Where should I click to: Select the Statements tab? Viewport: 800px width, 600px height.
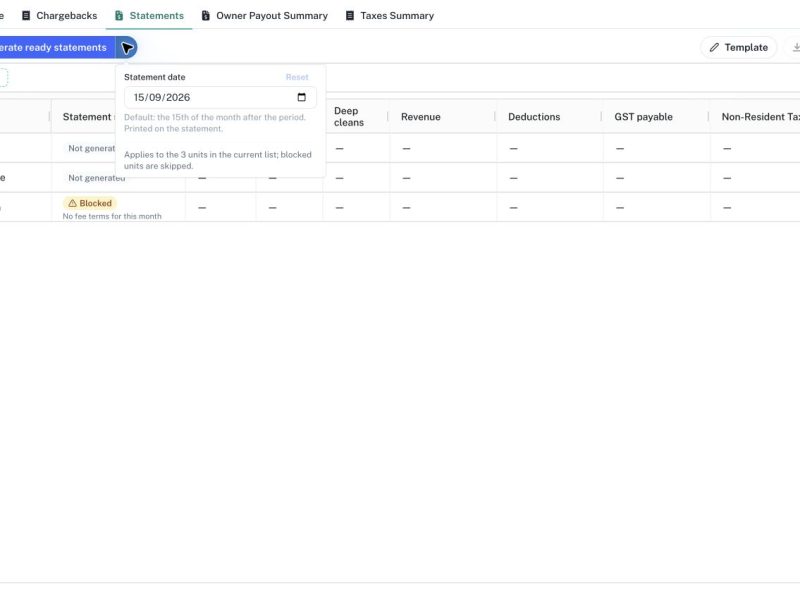click(x=149, y=16)
